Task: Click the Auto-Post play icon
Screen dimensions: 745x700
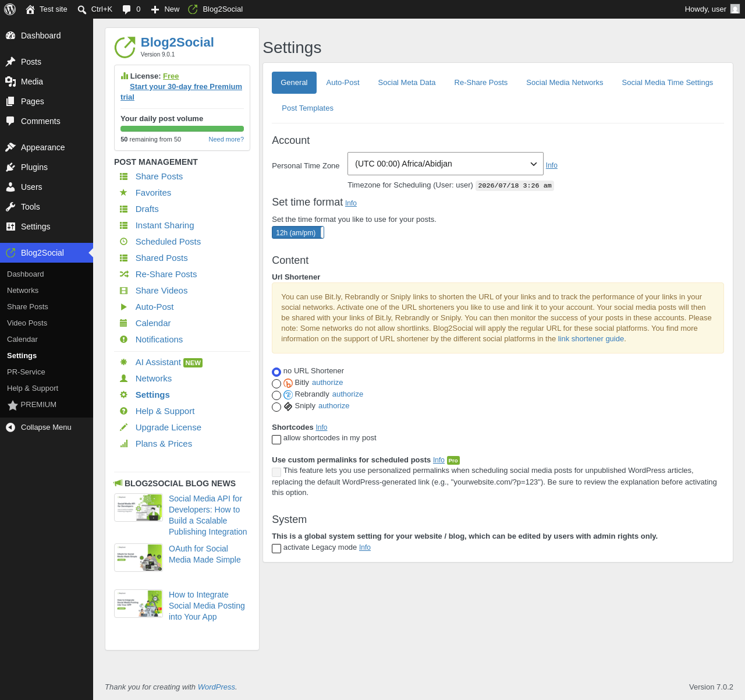Action: [x=123, y=307]
